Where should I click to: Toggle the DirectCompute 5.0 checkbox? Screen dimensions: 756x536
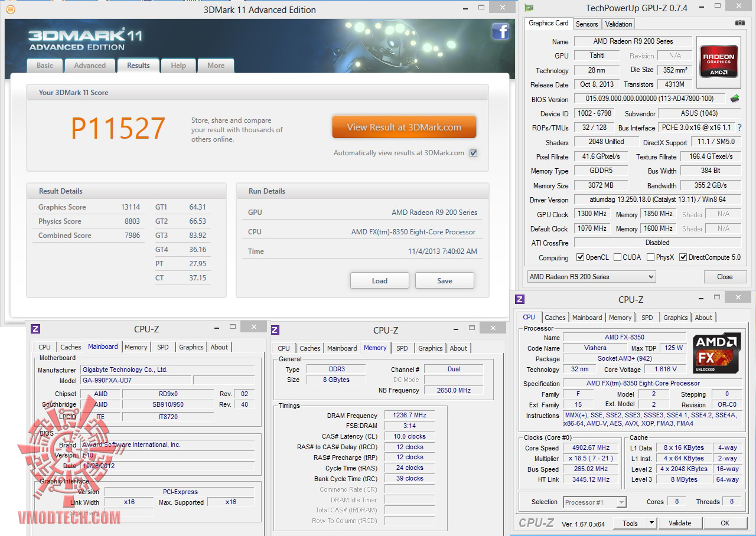click(x=683, y=257)
